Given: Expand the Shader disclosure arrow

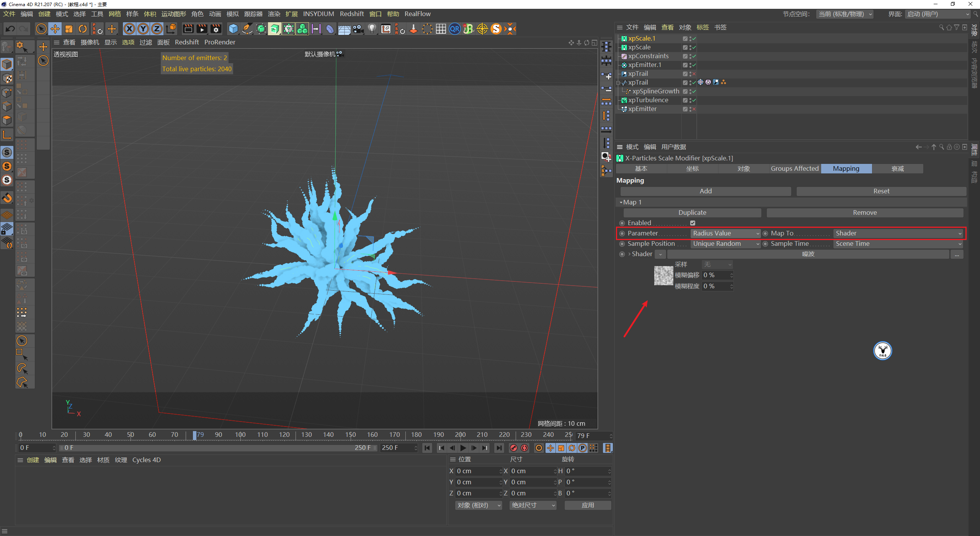Looking at the screenshot, I should coord(629,254).
